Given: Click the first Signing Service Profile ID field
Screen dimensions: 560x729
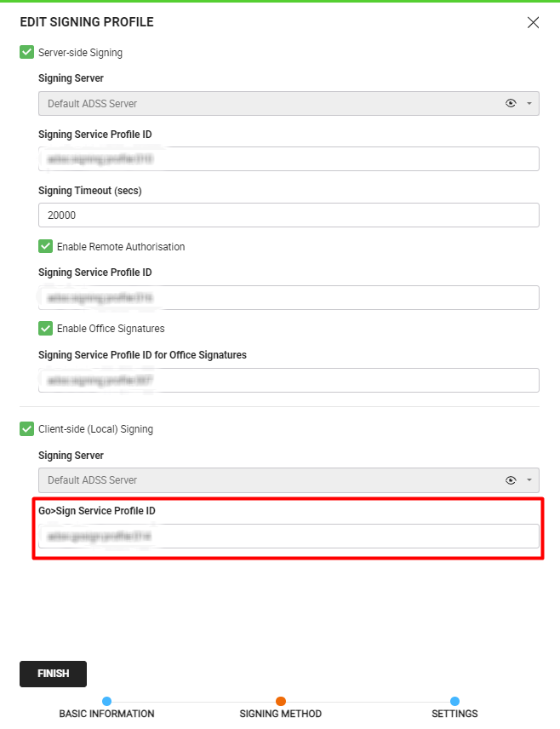Looking at the screenshot, I should click(x=289, y=158).
